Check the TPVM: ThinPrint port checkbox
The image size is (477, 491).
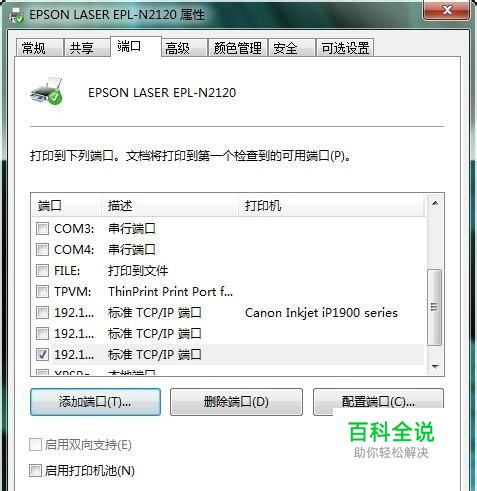[42, 291]
